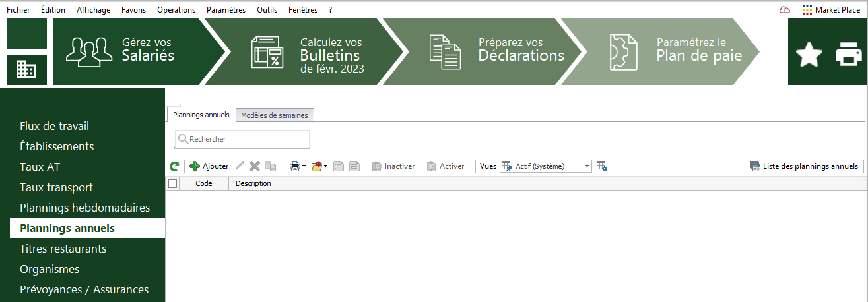Click into the Rechercher search field
Screen dimensions: 868x302
coord(242,139)
